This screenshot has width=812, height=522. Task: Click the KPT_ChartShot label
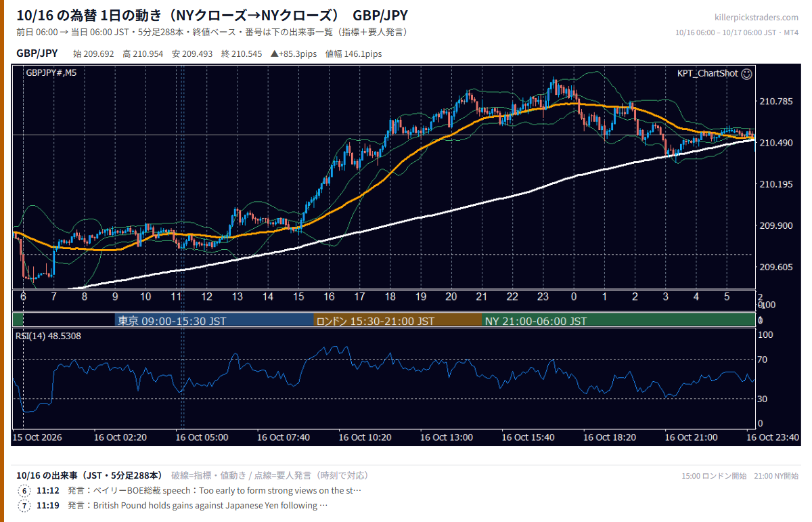tap(707, 74)
